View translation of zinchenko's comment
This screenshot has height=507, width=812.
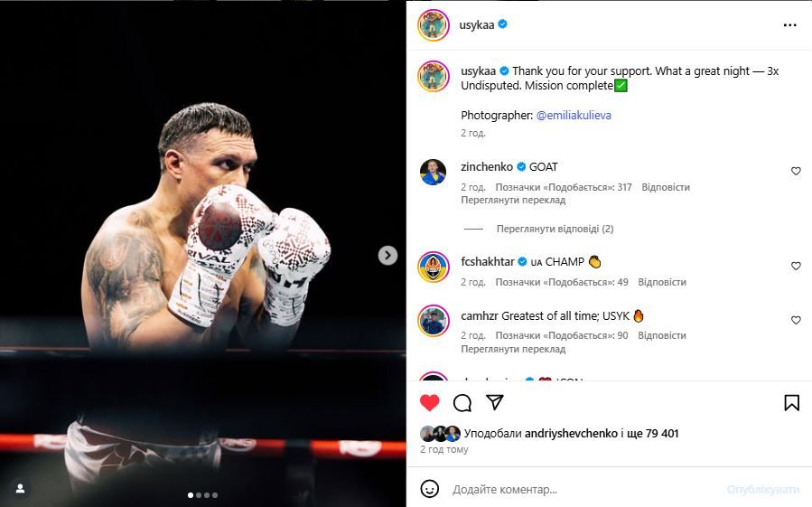(513, 200)
